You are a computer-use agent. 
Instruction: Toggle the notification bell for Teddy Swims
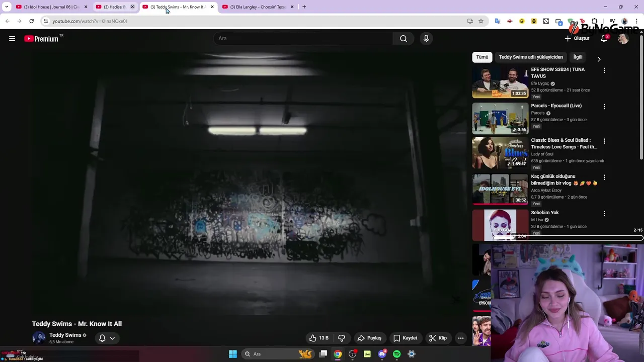click(102, 338)
